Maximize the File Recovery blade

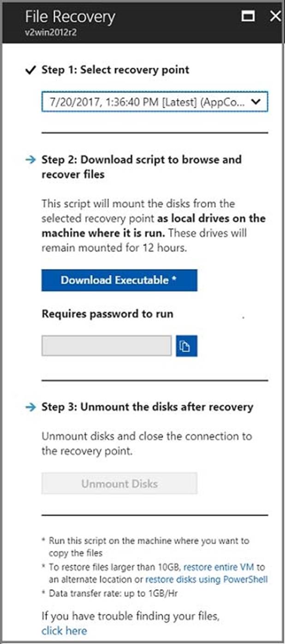click(248, 17)
